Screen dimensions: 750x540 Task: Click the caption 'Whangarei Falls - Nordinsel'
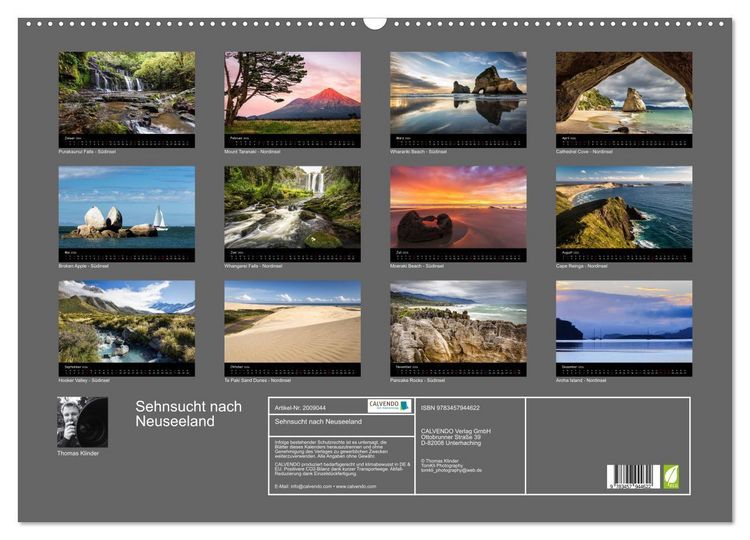[x=253, y=266]
